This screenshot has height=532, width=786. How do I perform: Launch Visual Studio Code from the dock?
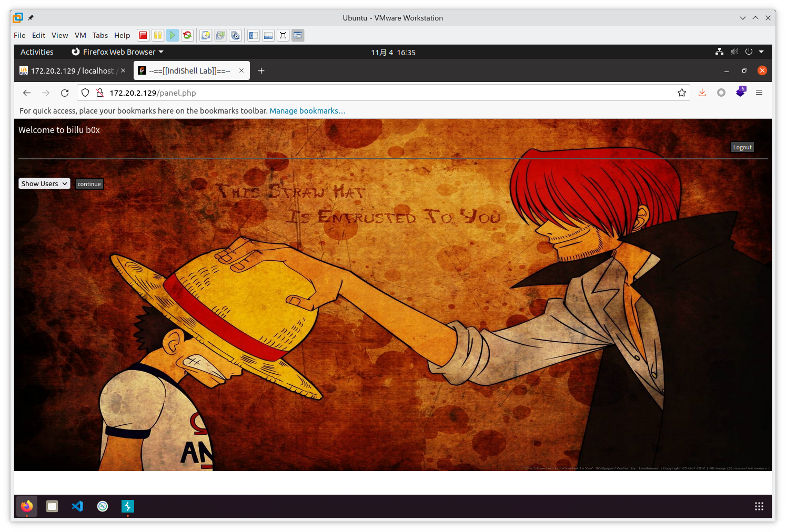77,506
